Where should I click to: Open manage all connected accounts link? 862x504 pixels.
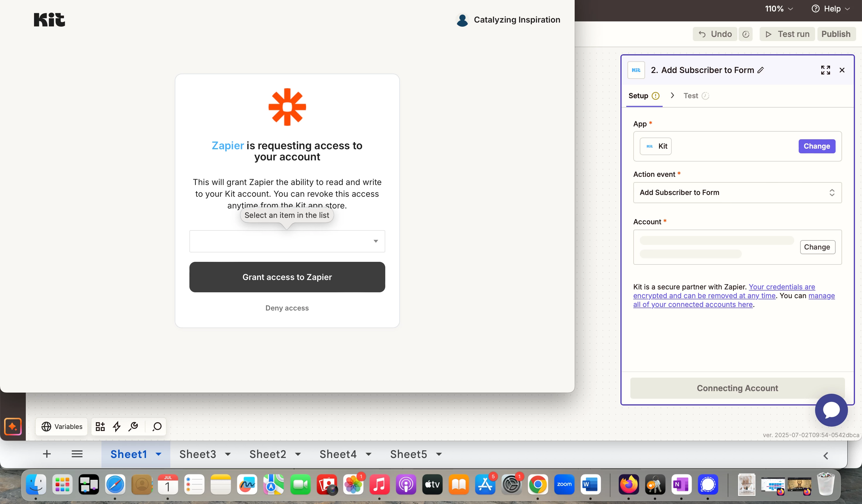[x=734, y=300]
